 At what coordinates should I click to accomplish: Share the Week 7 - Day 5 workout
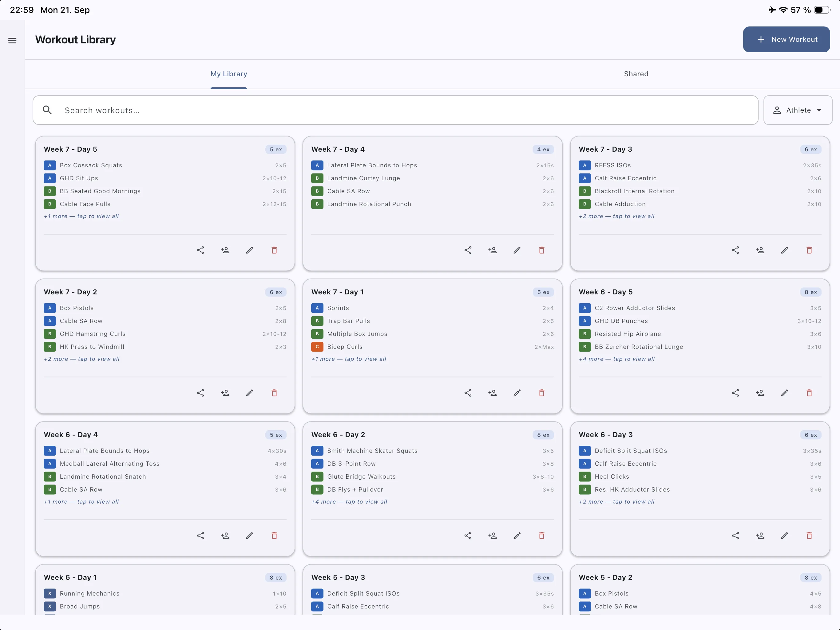click(x=200, y=250)
